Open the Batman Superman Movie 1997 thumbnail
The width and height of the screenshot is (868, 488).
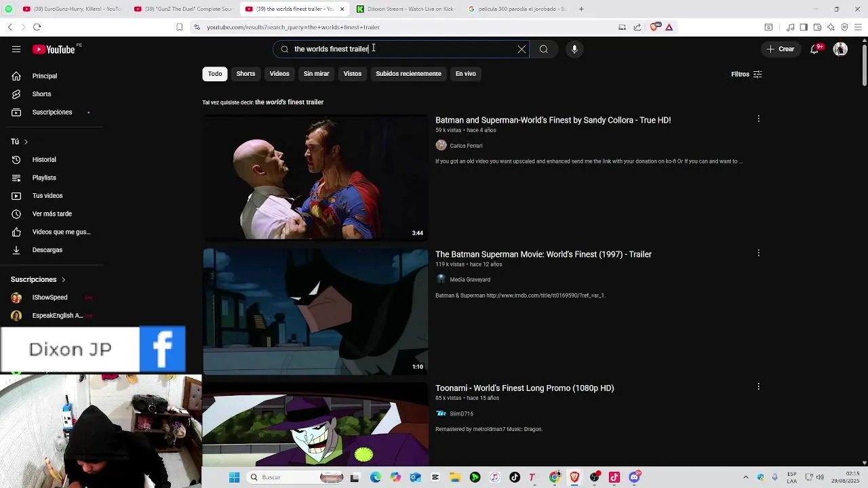(315, 312)
